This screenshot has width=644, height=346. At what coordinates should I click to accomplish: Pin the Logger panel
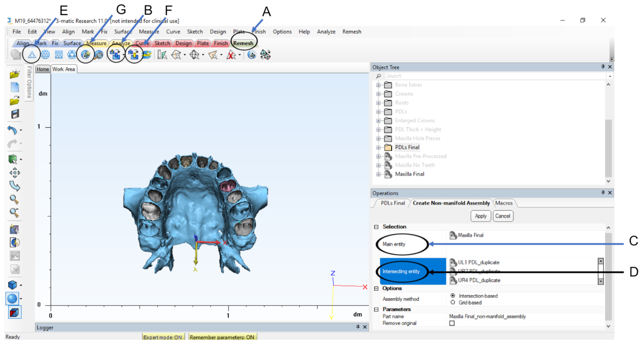(x=358, y=328)
